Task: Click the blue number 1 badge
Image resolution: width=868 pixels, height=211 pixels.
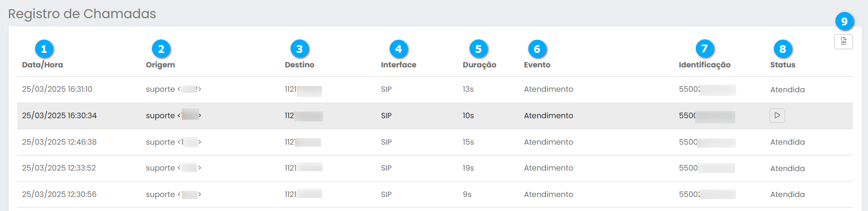Action: click(x=44, y=49)
